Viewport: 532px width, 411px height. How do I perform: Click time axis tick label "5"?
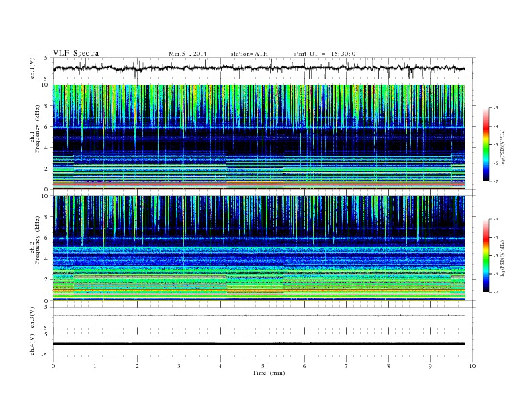click(x=263, y=366)
